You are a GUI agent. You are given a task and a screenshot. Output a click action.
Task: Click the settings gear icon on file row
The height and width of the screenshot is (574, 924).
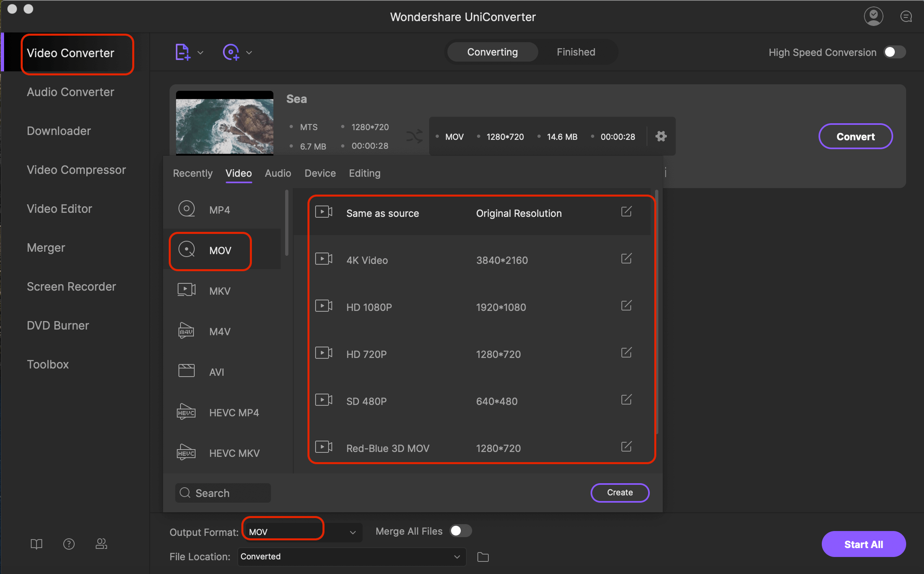click(x=660, y=136)
